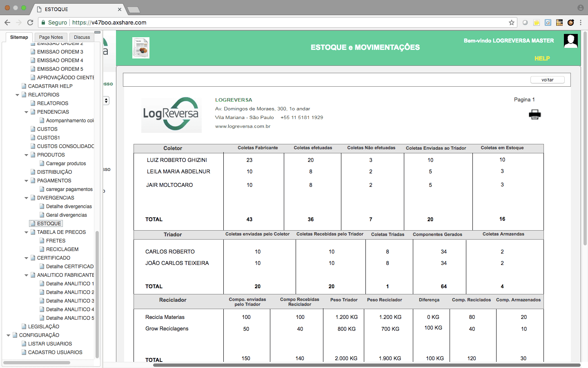Click the secure padlock icon in address bar

click(x=44, y=22)
